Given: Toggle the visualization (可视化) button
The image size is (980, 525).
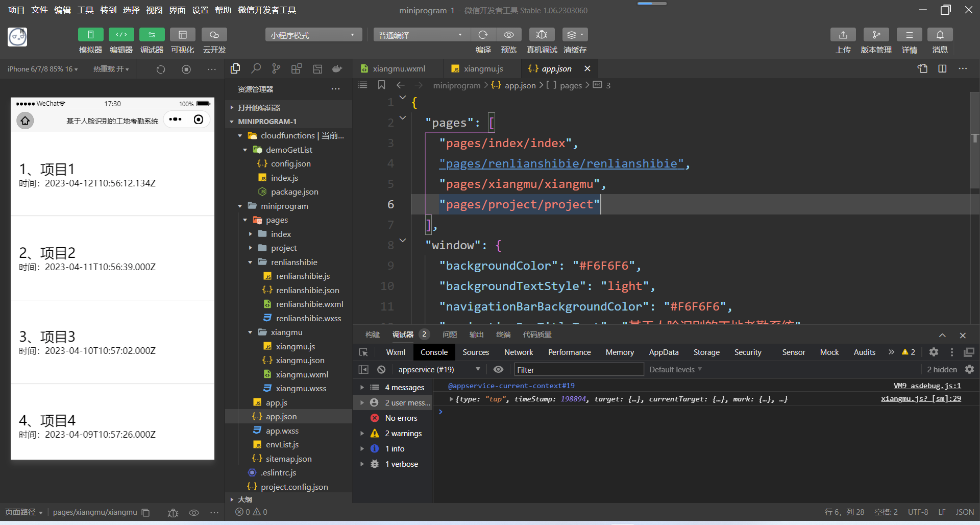Looking at the screenshot, I should (182, 35).
